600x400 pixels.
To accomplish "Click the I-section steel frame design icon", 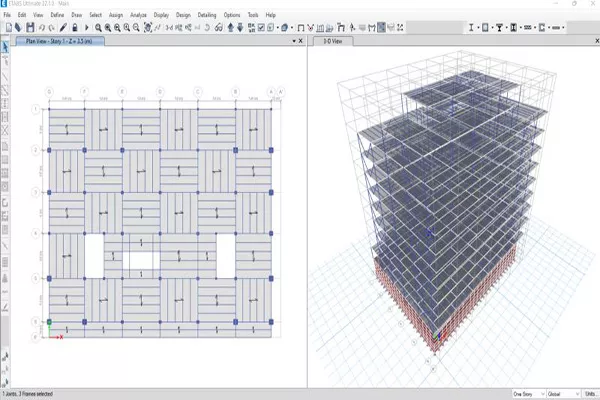I will pos(469,27).
